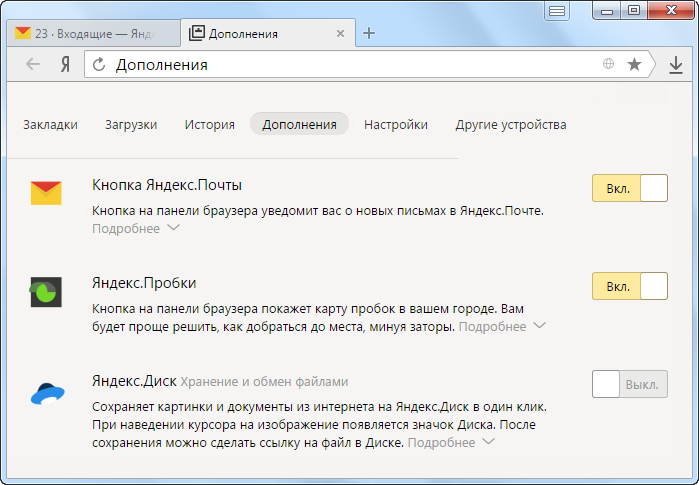Disable the Кнопка Яндекс.Почты toggle
Screen dimensions: 699x485
[629, 188]
